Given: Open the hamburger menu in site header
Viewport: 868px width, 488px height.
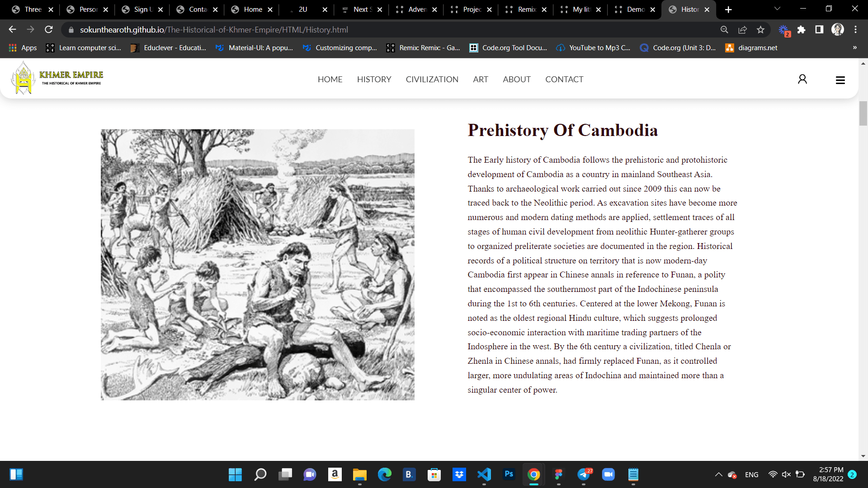Looking at the screenshot, I should pyautogui.click(x=840, y=80).
